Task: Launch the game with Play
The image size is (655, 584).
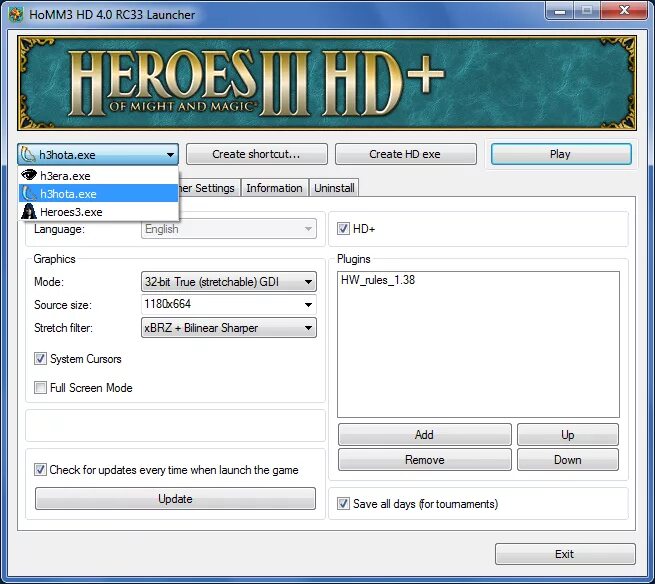Action: (x=561, y=154)
